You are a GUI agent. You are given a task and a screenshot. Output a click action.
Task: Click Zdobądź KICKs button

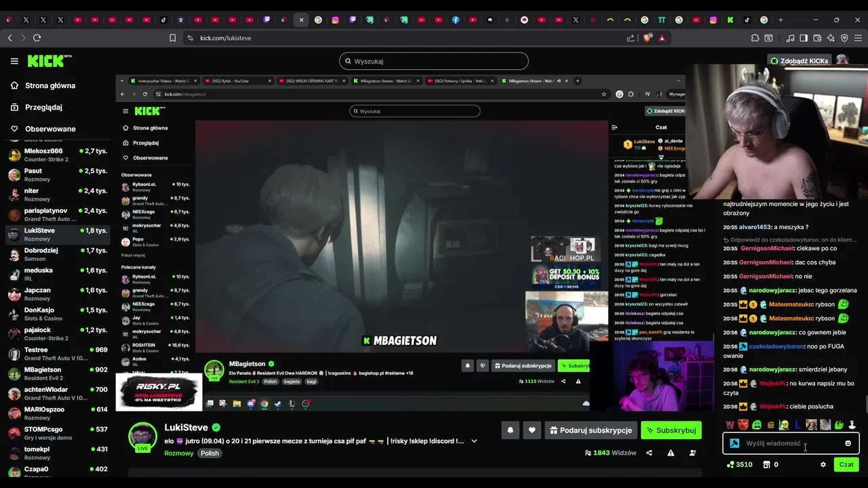799,61
